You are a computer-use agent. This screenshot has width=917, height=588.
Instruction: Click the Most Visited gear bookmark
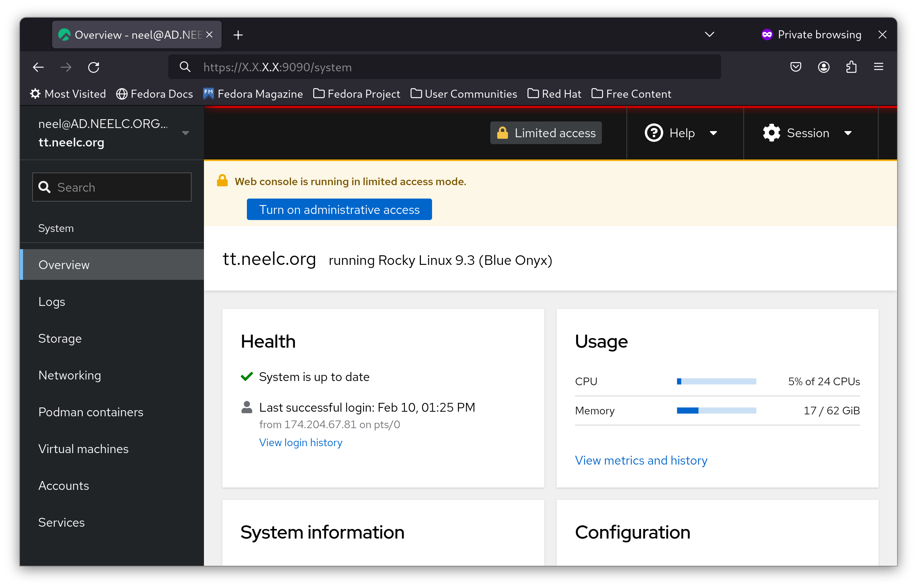tap(68, 94)
